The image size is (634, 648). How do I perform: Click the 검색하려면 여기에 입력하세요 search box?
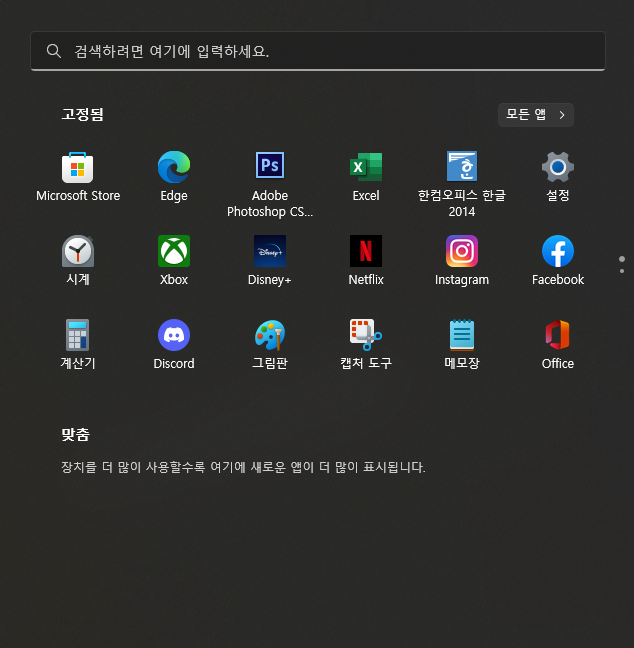pos(318,51)
